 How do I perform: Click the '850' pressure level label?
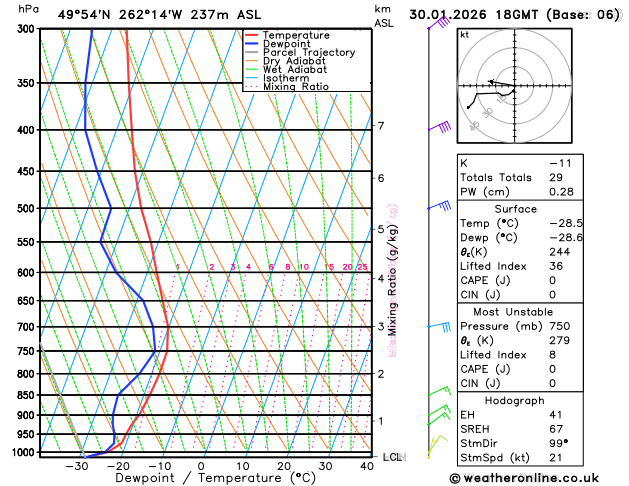point(28,395)
